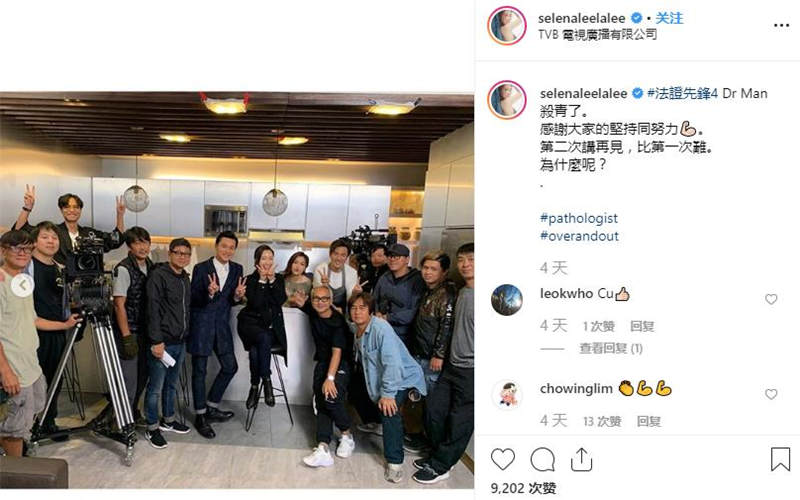Reply to leokwho's comment

point(642,326)
